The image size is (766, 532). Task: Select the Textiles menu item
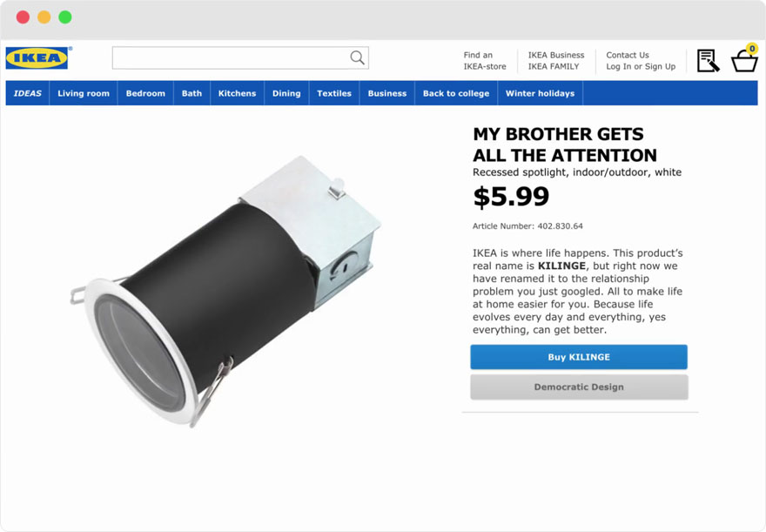pyautogui.click(x=334, y=93)
